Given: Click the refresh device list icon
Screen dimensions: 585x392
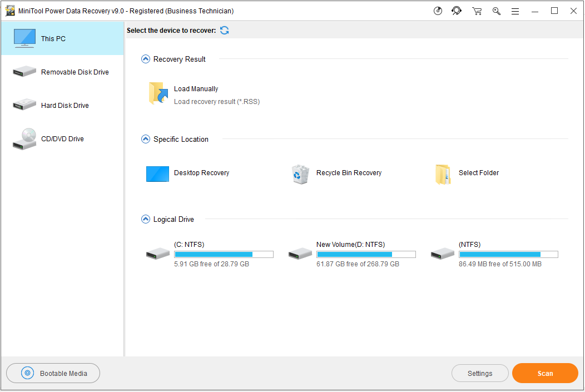Looking at the screenshot, I should click(x=224, y=30).
